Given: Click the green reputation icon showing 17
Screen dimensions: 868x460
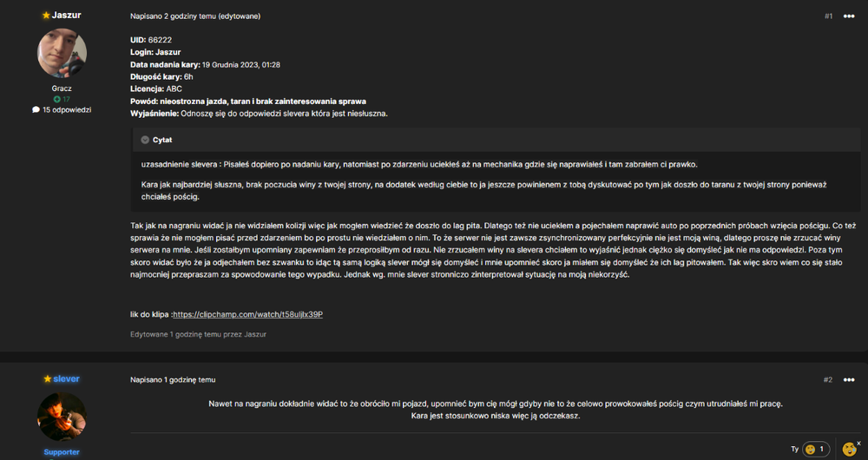Looking at the screenshot, I should click(56, 99).
